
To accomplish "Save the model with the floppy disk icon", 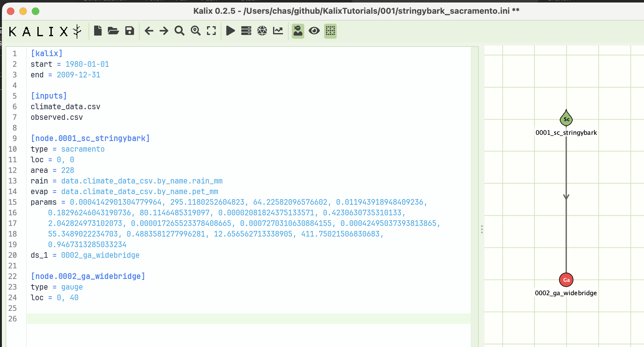I will point(130,31).
